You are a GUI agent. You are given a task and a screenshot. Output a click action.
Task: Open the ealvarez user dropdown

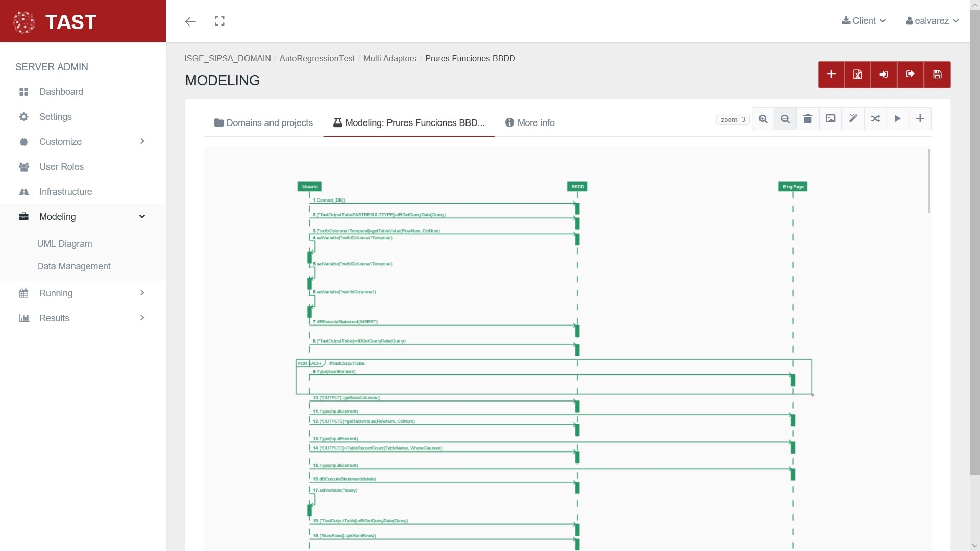932,21
